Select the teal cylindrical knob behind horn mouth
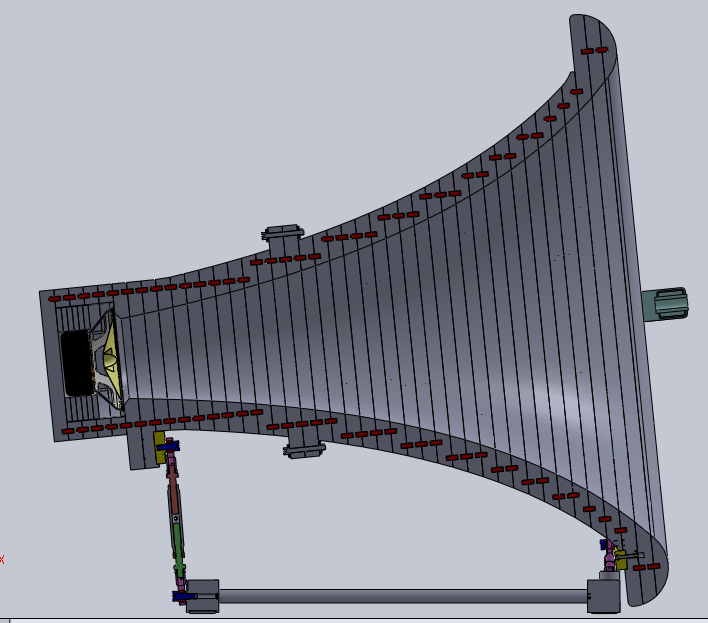Image resolution: width=708 pixels, height=623 pixels. tap(665, 304)
